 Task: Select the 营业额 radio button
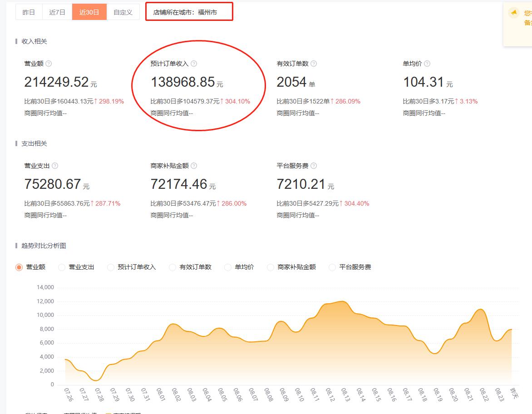19,267
